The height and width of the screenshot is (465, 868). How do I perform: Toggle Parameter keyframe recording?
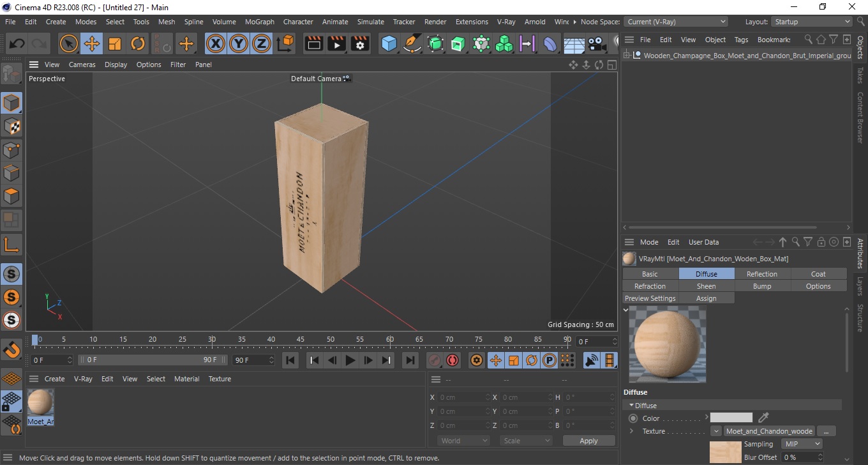[549, 360]
